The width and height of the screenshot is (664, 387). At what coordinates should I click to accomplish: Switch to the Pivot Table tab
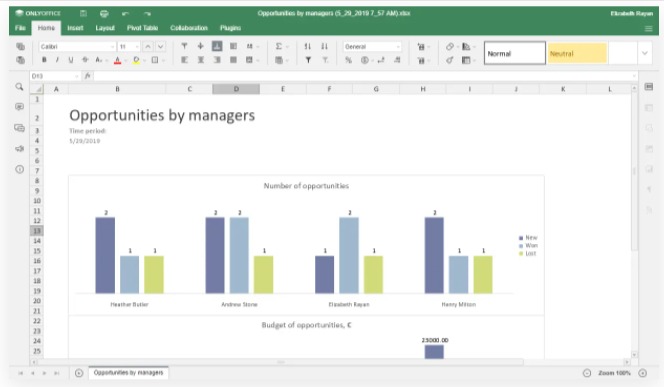point(142,28)
